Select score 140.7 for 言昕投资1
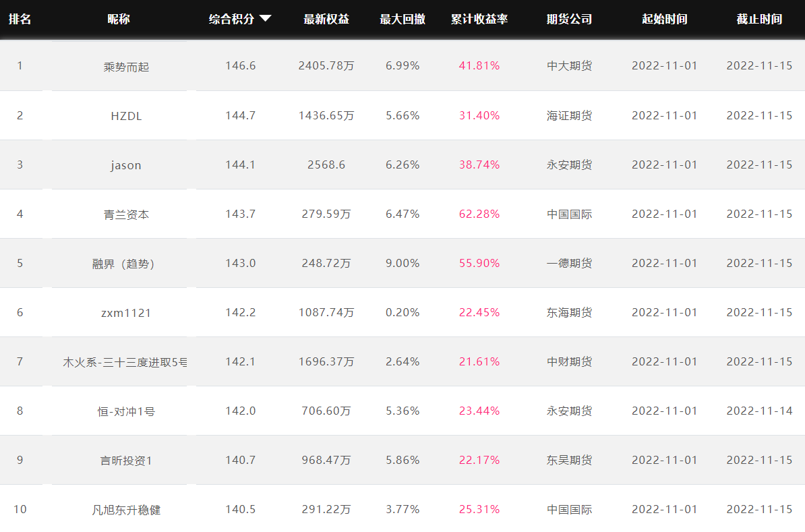Viewport: 805px width, 532px height. click(240, 461)
